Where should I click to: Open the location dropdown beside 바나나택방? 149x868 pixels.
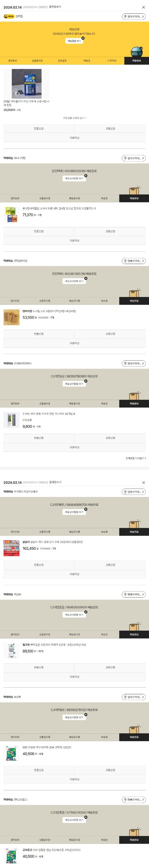[x=134, y=158]
